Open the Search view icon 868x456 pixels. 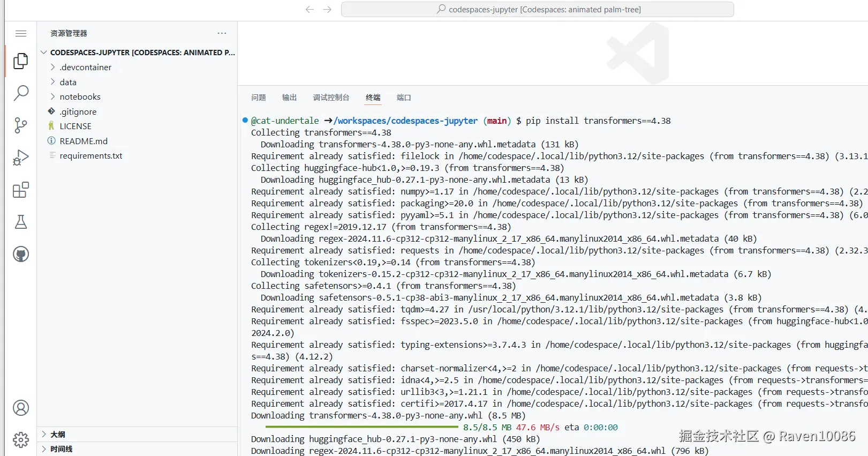[x=21, y=93]
